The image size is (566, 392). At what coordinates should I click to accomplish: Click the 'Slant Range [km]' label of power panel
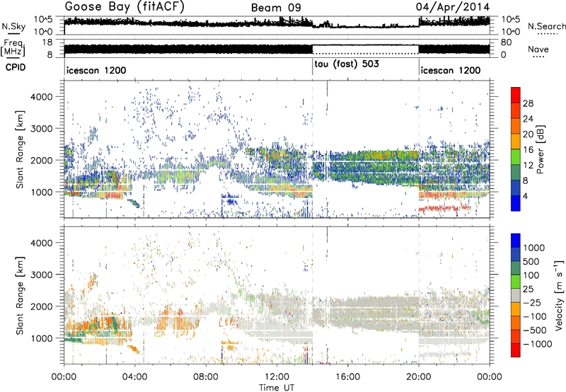tap(20, 149)
